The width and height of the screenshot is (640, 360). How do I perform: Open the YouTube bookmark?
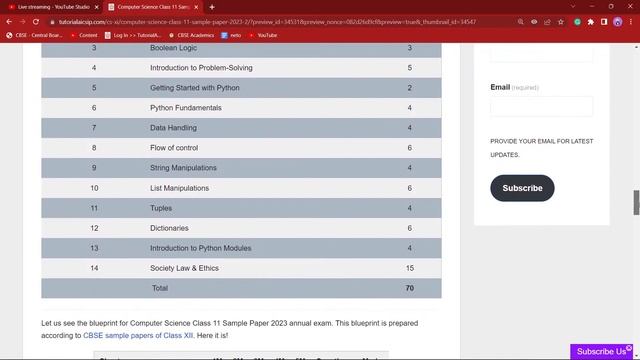point(263,36)
